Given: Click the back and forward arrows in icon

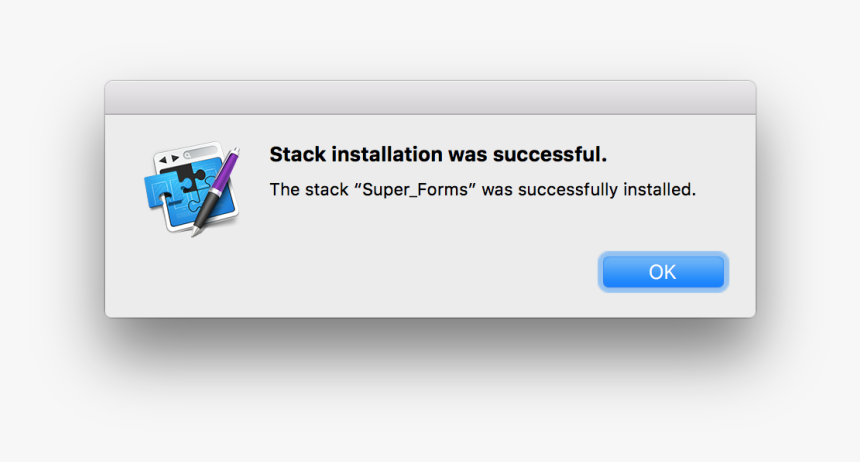Looking at the screenshot, I should point(169,159).
